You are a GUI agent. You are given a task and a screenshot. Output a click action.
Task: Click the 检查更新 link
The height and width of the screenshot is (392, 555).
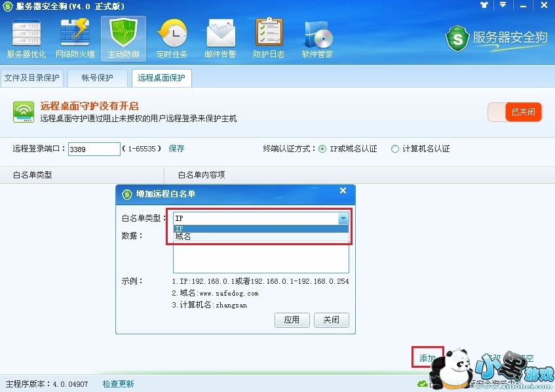pyautogui.click(x=118, y=384)
